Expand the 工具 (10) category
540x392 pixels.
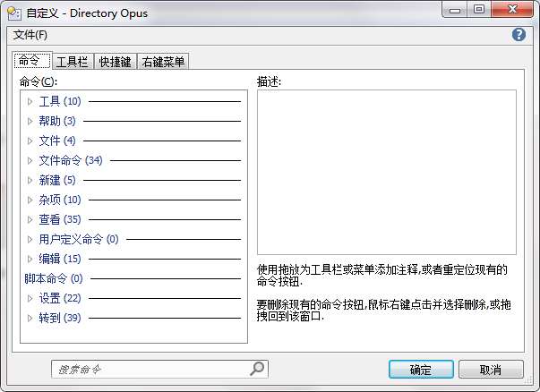(30, 101)
